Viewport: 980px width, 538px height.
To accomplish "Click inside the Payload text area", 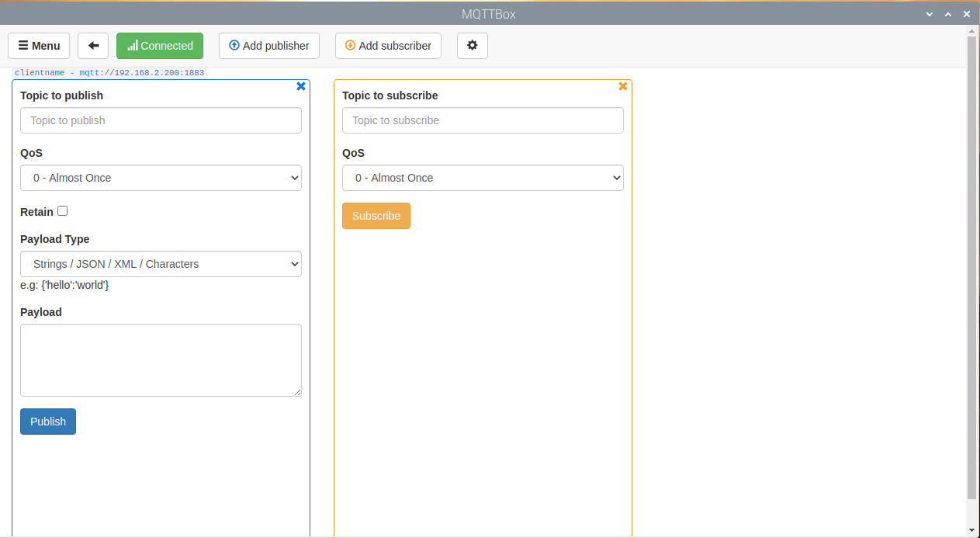I will click(161, 360).
